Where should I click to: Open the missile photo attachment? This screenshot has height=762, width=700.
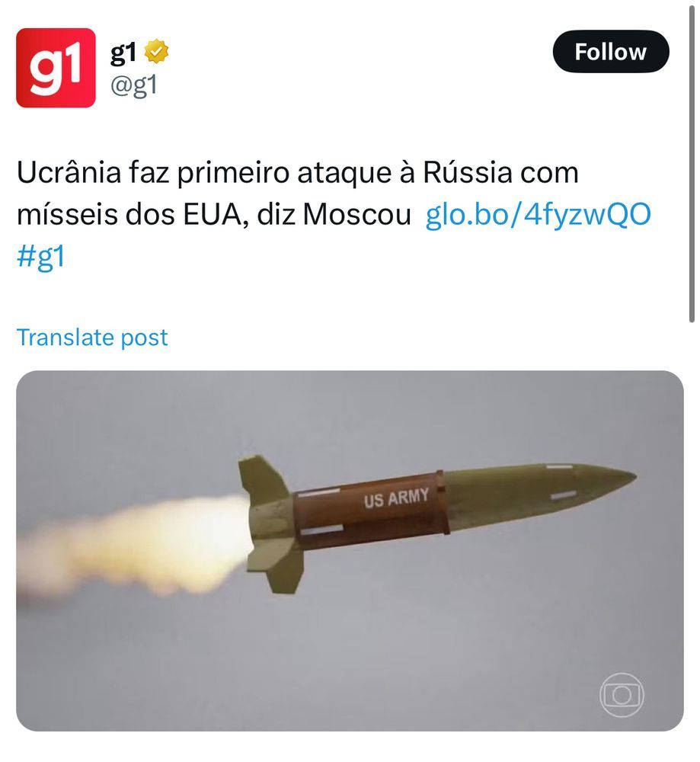tap(350, 551)
